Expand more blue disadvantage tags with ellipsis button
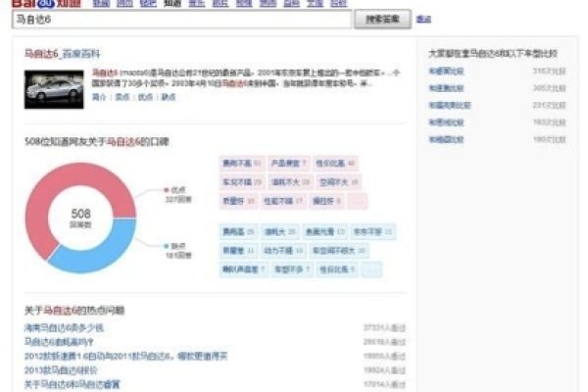 tap(372, 269)
